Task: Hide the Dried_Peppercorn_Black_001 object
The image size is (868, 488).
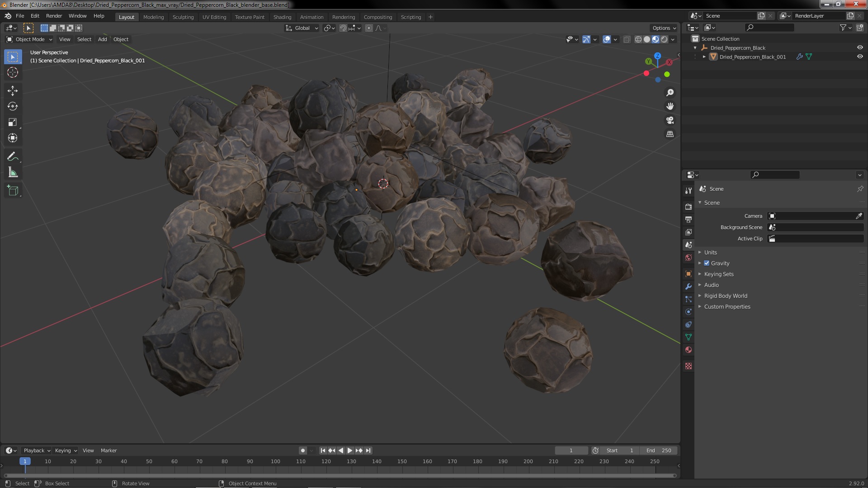Action: click(860, 56)
